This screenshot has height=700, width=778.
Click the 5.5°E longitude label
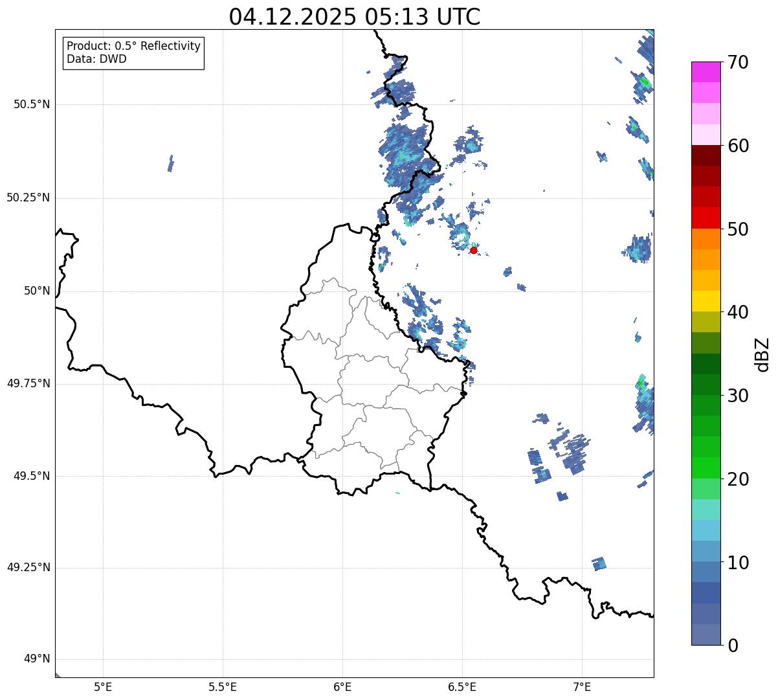[x=223, y=687]
